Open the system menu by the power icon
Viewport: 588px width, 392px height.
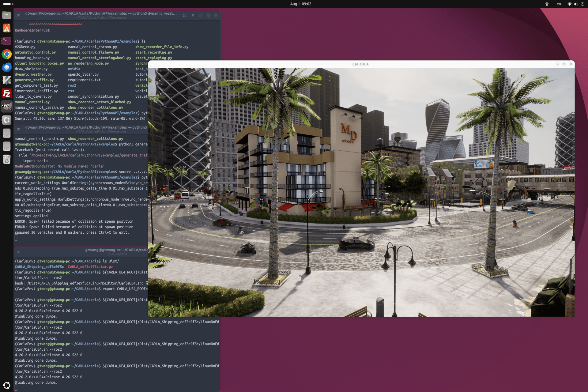tap(582, 4)
